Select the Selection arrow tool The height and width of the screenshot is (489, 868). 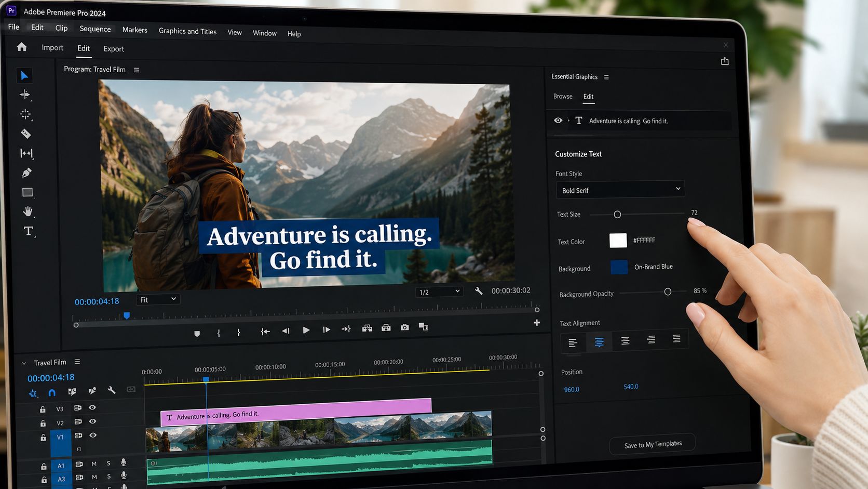click(24, 76)
